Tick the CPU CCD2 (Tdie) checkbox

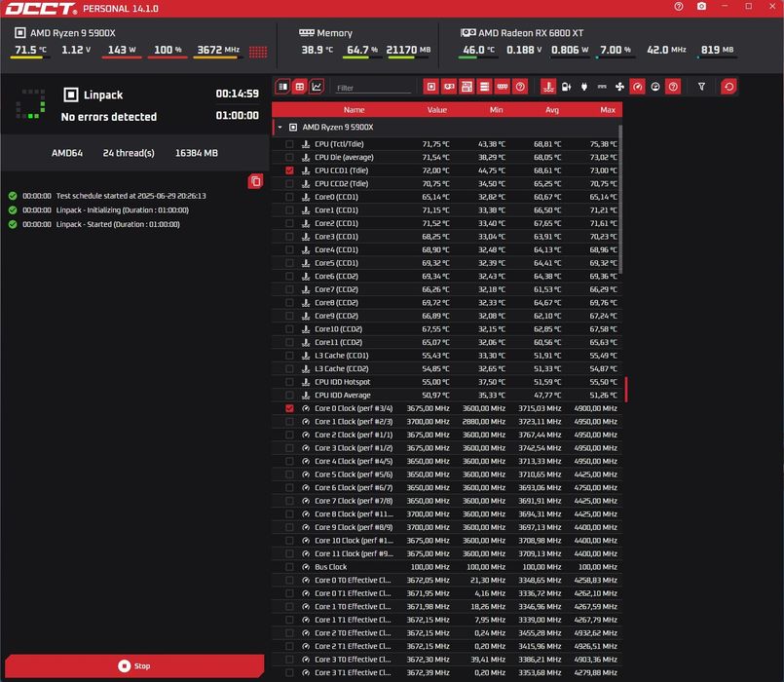point(289,183)
